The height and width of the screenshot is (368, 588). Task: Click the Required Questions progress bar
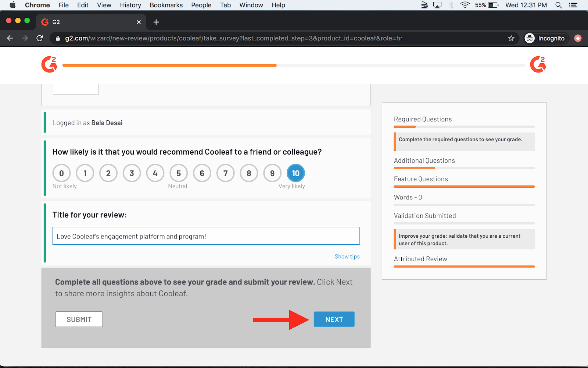pos(464,127)
